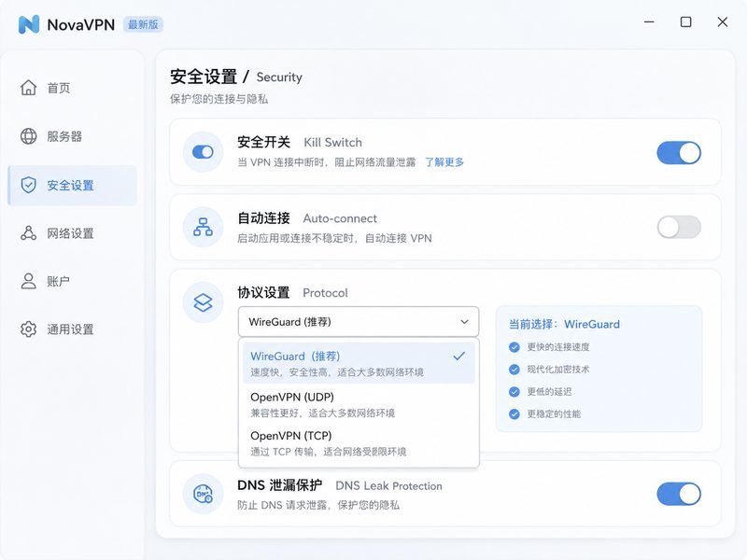Click the 自动连接 Auto-connect label

[x=307, y=218]
